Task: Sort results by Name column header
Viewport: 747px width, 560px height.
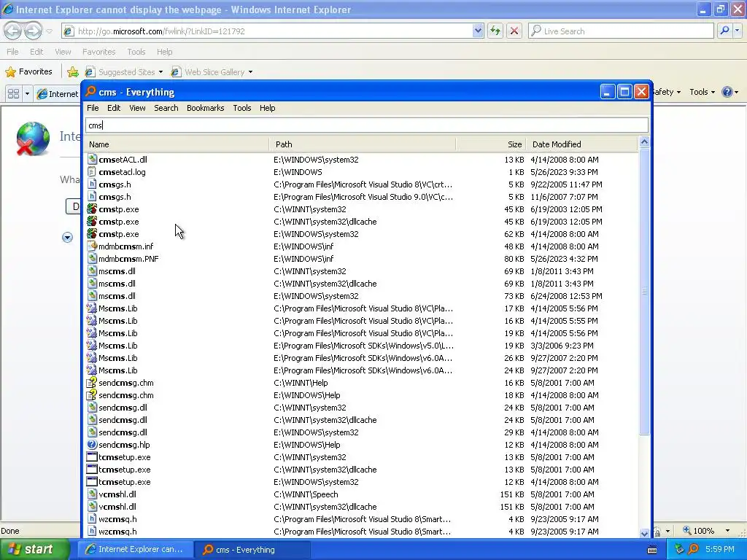Action: pos(177,144)
